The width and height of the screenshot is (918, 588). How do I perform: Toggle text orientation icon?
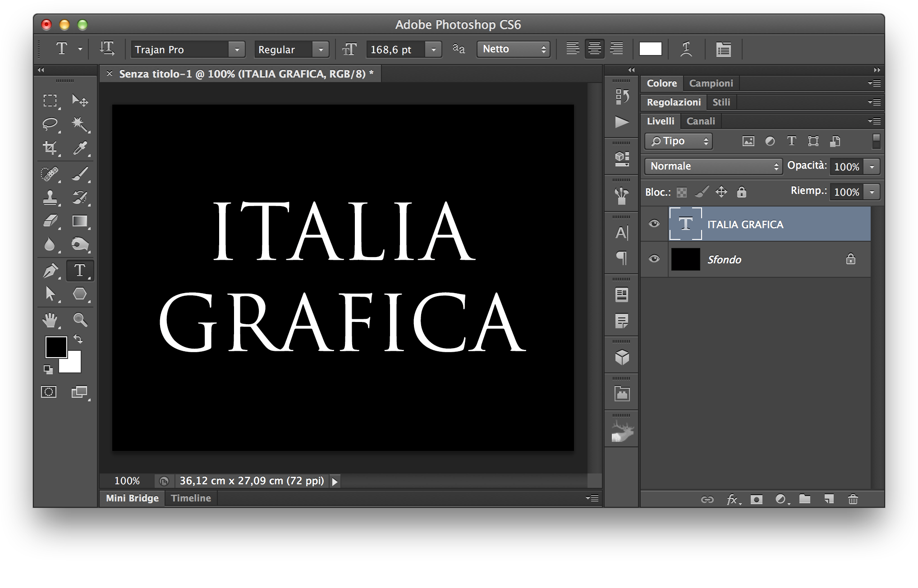pos(107,49)
